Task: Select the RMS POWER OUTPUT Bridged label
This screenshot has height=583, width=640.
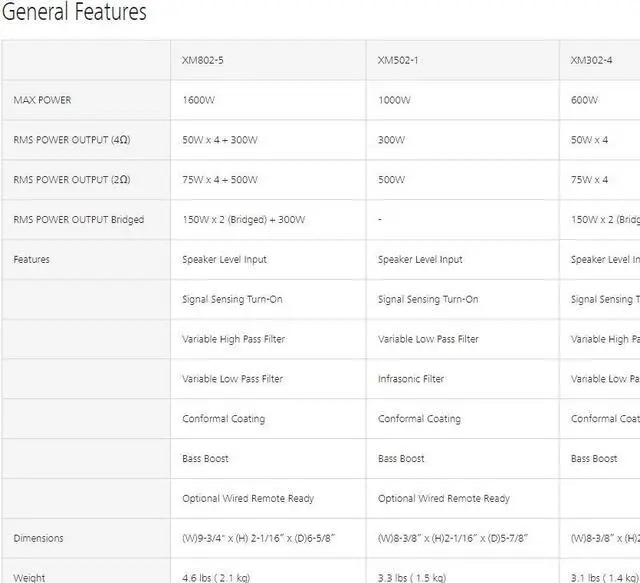Action: click(78, 220)
